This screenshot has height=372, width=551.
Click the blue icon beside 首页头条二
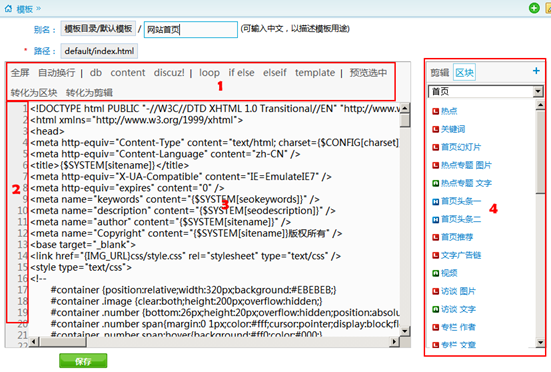pos(435,220)
